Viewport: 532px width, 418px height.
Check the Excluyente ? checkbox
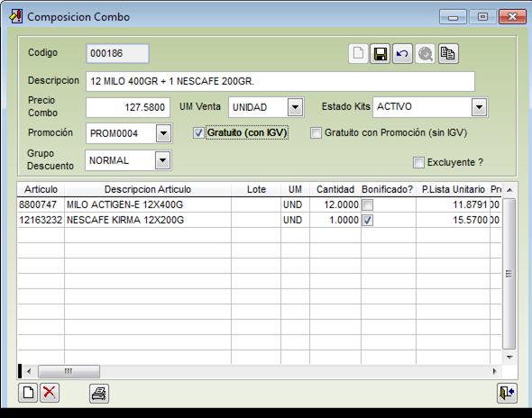click(x=418, y=162)
